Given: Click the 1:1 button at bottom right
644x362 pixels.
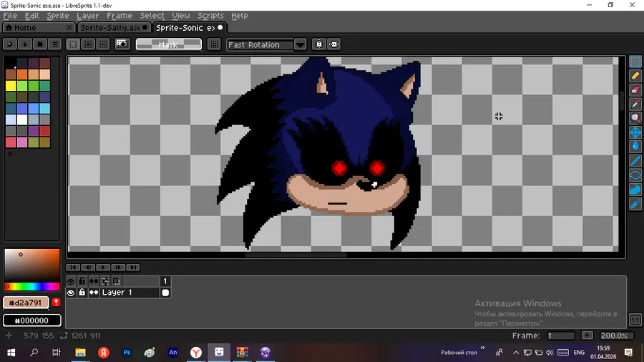Looking at the screenshot, I should click(x=635, y=320).
